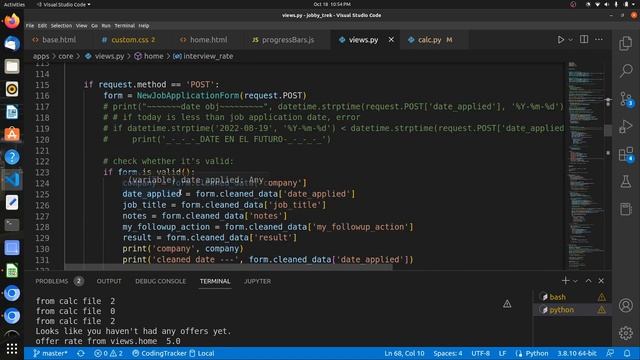Open the Extensions view
This screenshot has height=360, width=640.
(625, 154)
